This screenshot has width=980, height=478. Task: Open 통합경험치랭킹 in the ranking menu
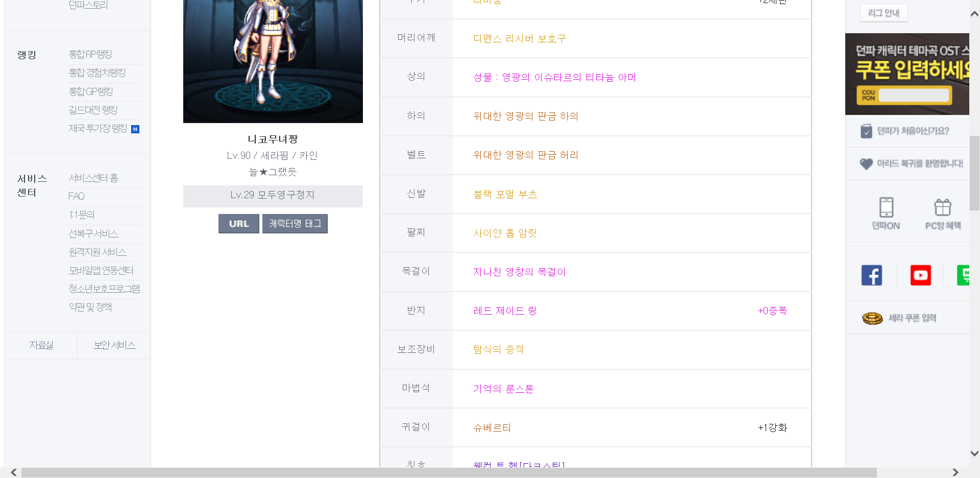coord(97,73)
